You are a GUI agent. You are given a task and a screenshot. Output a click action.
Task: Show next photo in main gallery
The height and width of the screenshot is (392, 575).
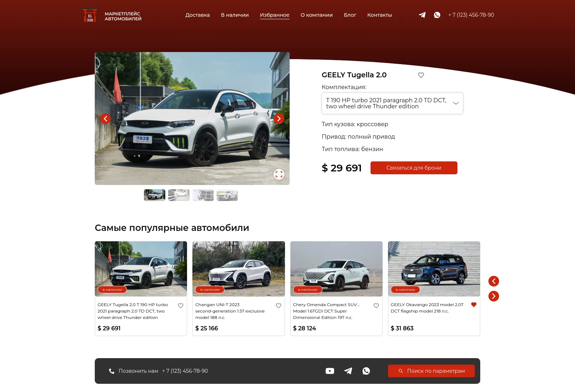(x=279, y=119)
